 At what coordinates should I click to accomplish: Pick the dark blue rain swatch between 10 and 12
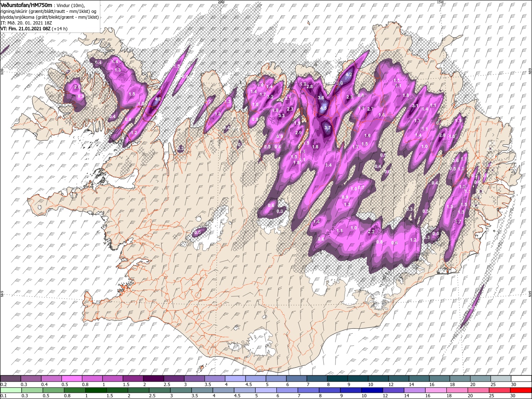click(371, 390)
